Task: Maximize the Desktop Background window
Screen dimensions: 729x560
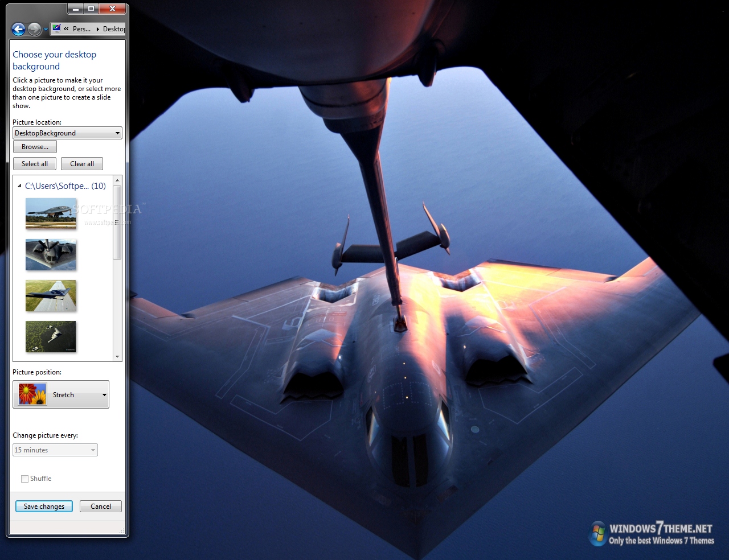Action: click(x=91, y=9)
